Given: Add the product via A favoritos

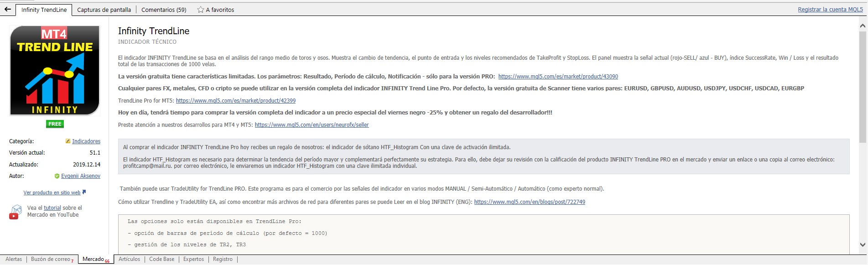Looking at the screenshot, I should pyautogui.click(x=220, y=10).
